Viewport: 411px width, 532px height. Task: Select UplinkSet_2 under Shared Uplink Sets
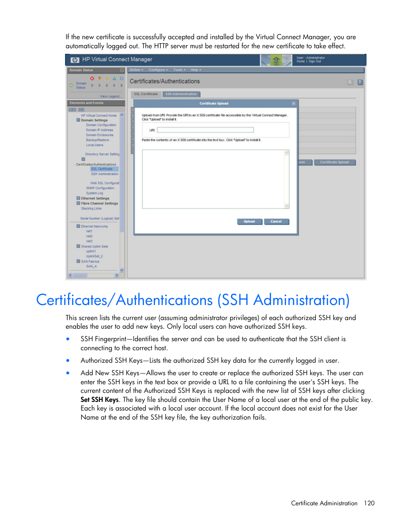pyautogui.click(x=94, y=256)
